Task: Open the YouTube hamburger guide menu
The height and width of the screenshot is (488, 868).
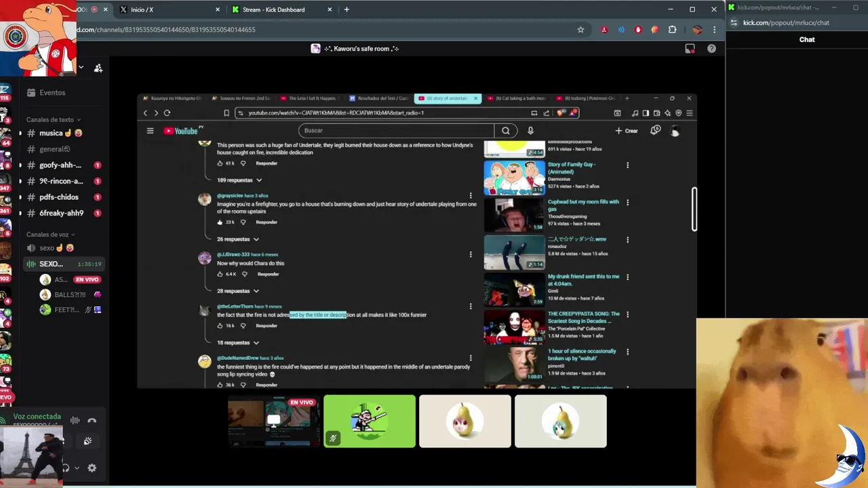Action: [150, 131]
